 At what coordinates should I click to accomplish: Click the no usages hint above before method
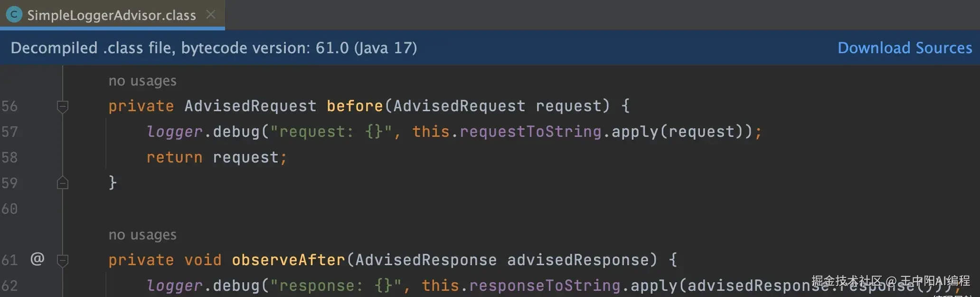click(x=142, y=81)
